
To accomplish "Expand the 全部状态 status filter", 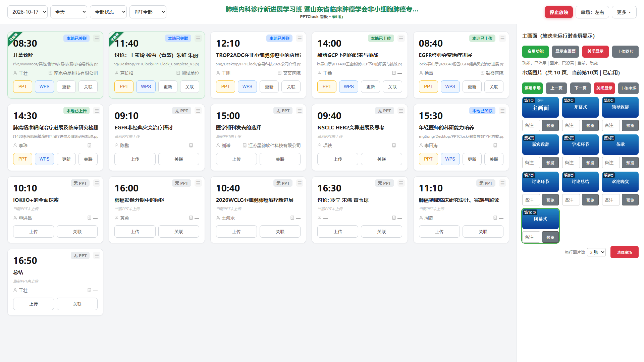I will click(108, 12).
